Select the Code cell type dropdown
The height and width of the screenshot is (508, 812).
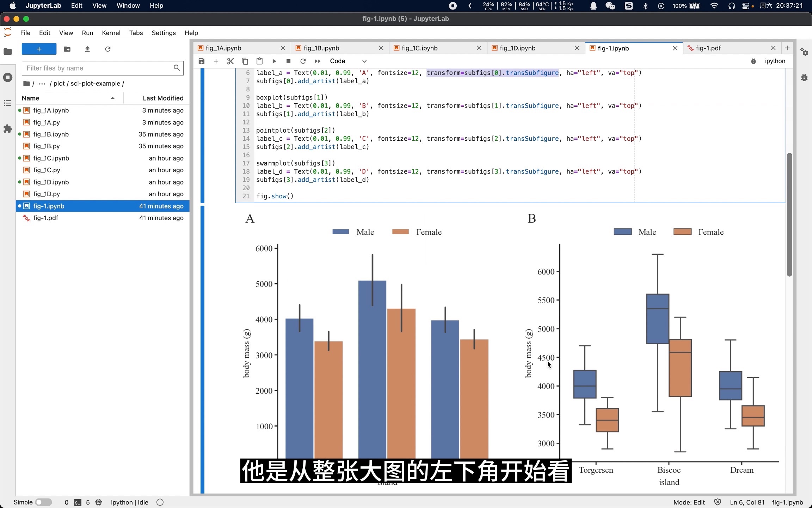coord(349,61)
